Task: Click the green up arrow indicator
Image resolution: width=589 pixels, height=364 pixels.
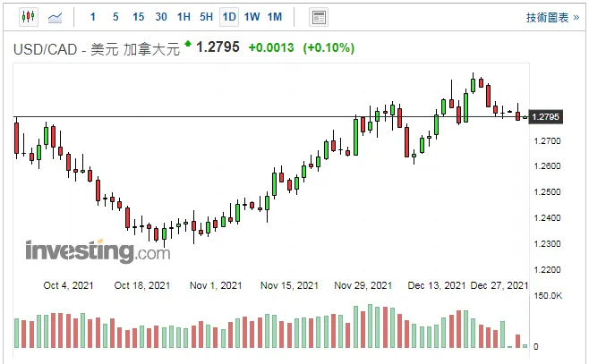Action: click(x=188, y=44)
